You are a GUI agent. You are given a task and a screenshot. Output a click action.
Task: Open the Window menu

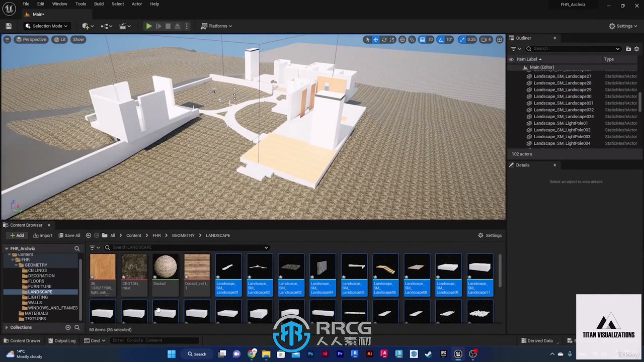(60, 4)
